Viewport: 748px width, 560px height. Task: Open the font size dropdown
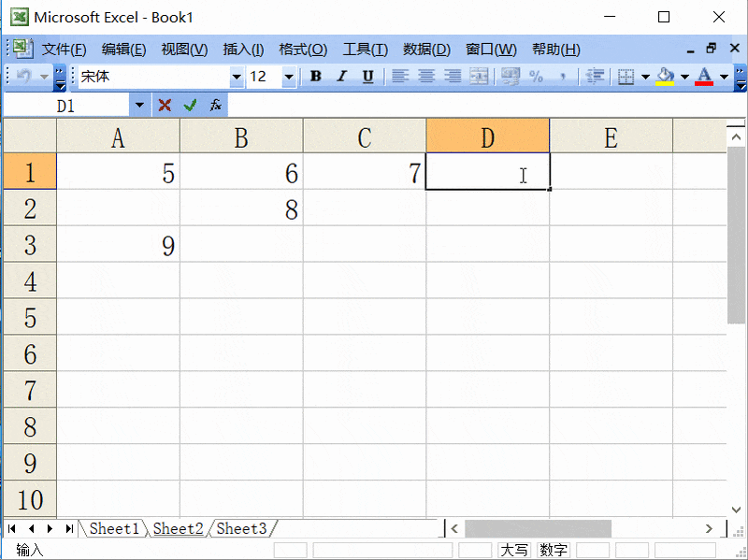tap(288, 77)
